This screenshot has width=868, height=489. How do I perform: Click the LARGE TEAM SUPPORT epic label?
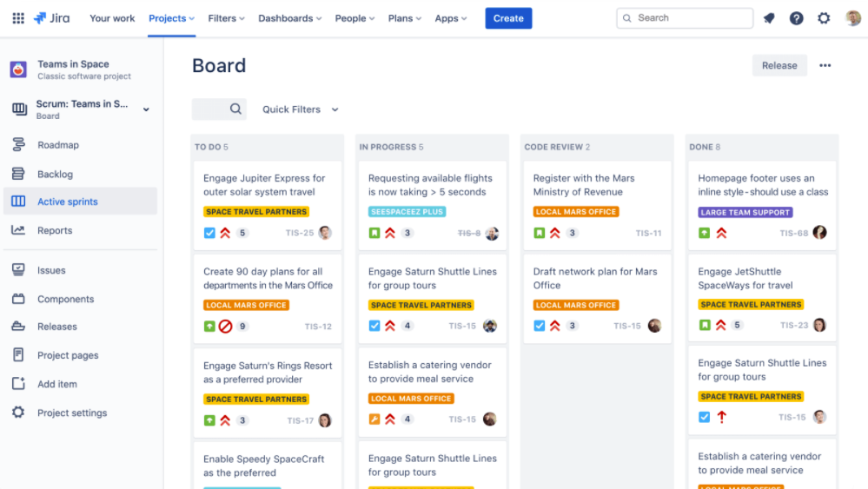click(745, 212)
